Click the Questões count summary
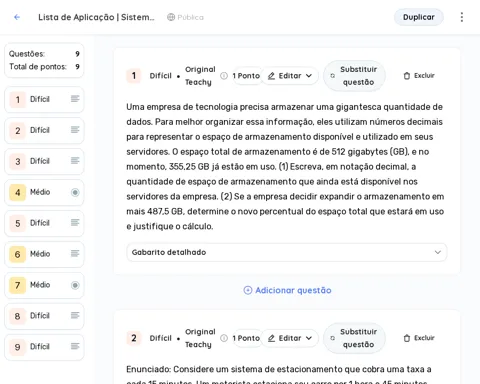Viewport: 480px width, 384px height. (44, 54)
